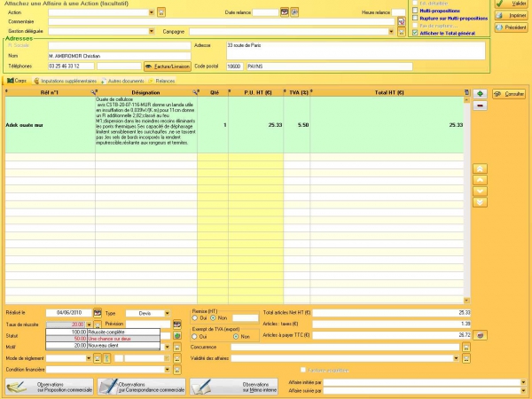
Task: Click icon right of Concurrence field
Action: [466, 347]
